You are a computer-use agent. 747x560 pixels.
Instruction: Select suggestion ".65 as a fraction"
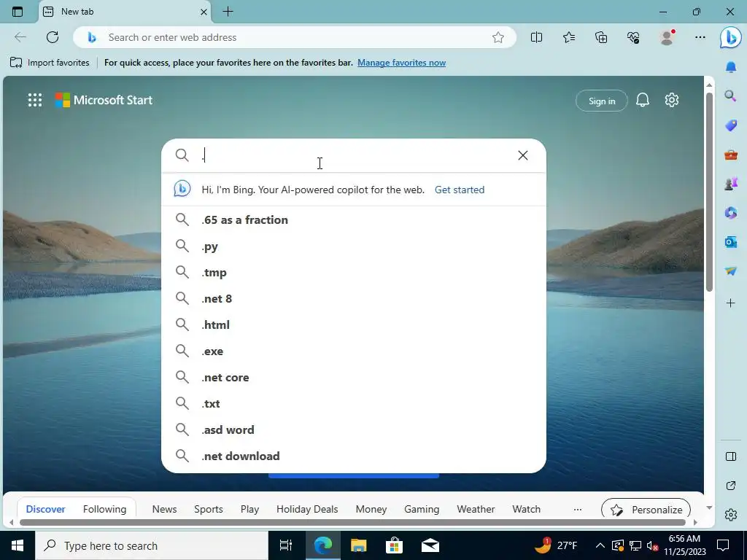tap(354, 219)
